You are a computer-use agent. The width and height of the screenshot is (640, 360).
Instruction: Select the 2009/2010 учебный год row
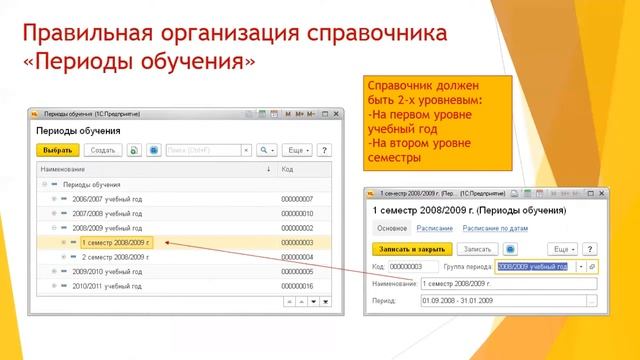(x=184, y=271)
